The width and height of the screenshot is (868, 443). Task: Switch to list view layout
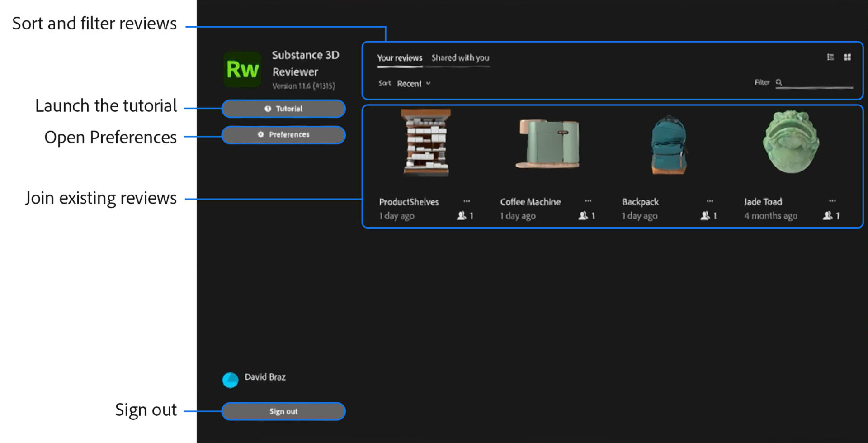pos(830,57)
